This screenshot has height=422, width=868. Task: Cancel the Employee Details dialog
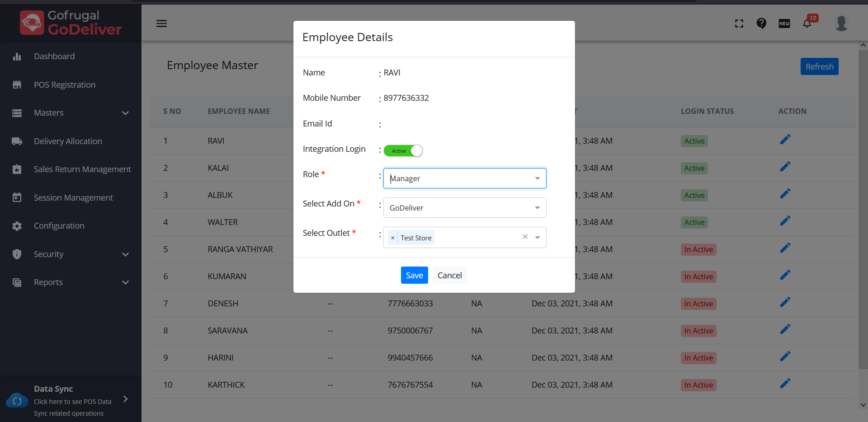click(449, 275)
